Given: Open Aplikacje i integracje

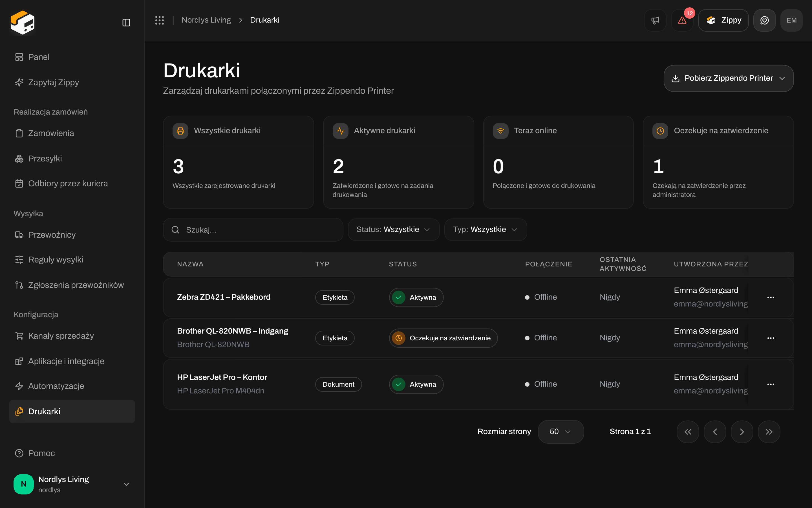Looking at the screenshot, I should tap(72, 362).
